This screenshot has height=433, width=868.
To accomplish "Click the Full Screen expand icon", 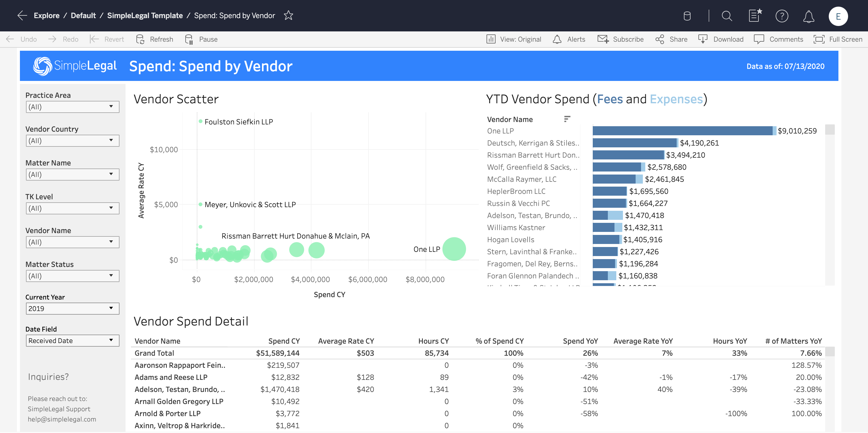I will 819,39.
